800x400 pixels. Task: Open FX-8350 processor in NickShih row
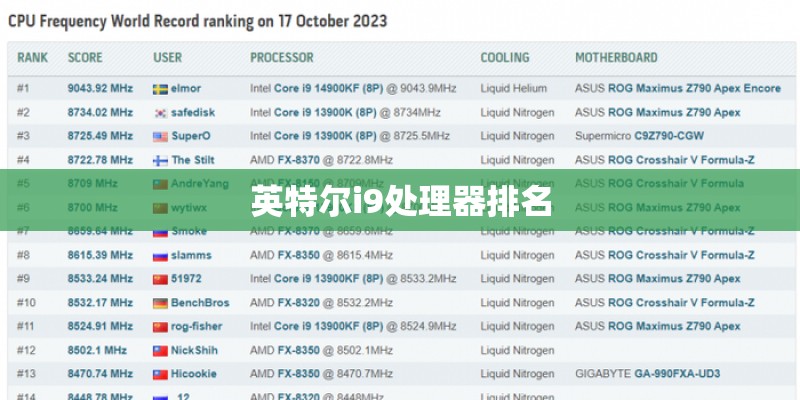(x=298, y=350)
